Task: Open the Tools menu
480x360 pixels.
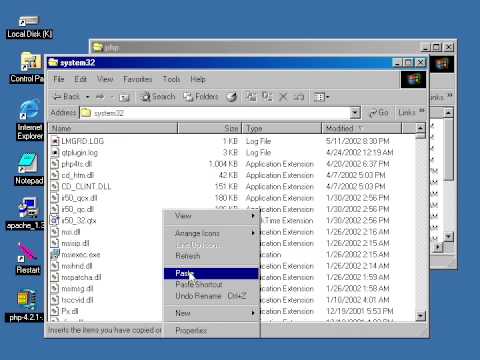Action: point(171,79)
